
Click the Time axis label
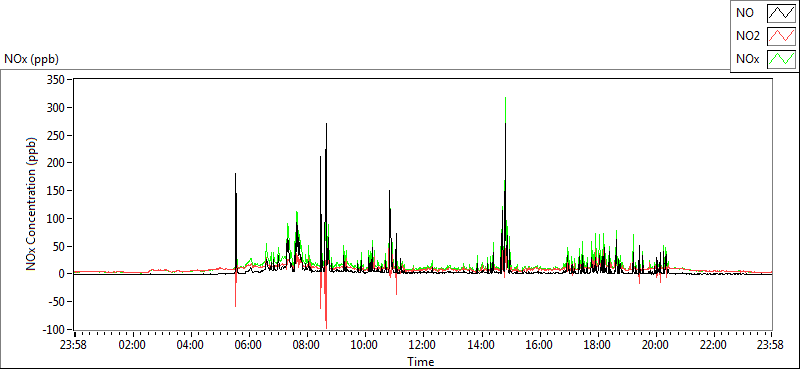[421, 361]
